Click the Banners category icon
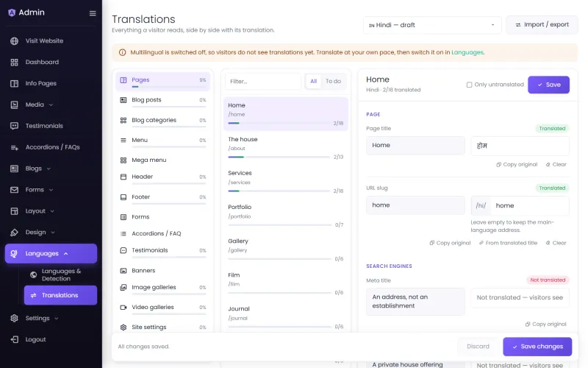 tap(123, 270)
